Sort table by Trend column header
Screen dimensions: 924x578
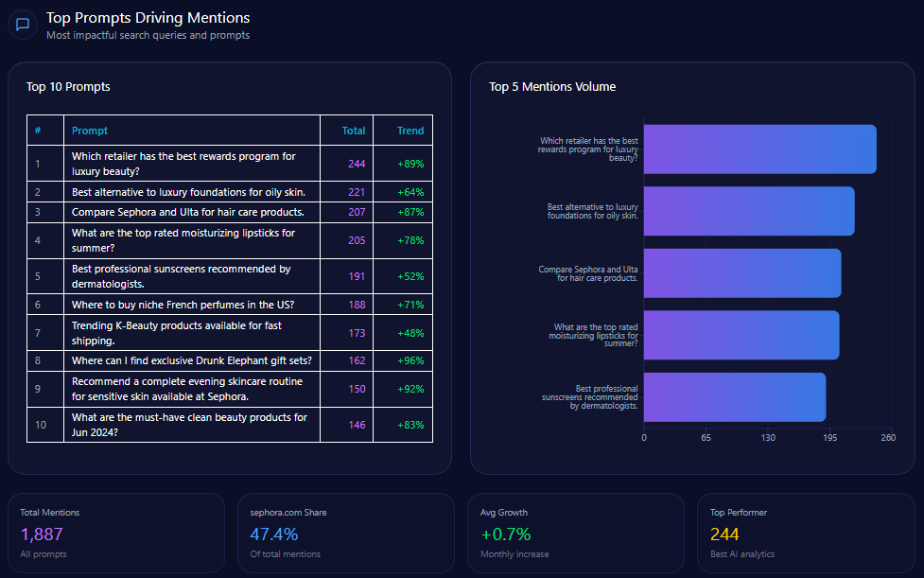[x=410, y=131]
